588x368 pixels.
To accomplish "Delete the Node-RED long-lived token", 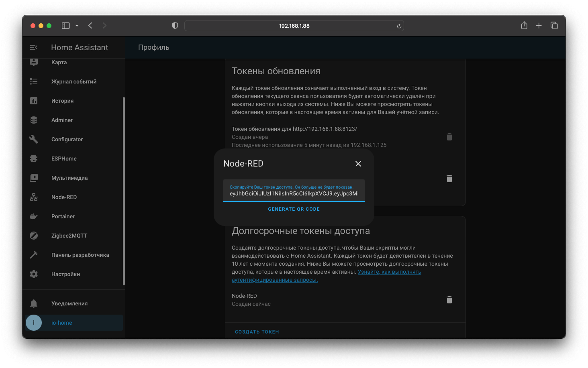I will point(449,300).
